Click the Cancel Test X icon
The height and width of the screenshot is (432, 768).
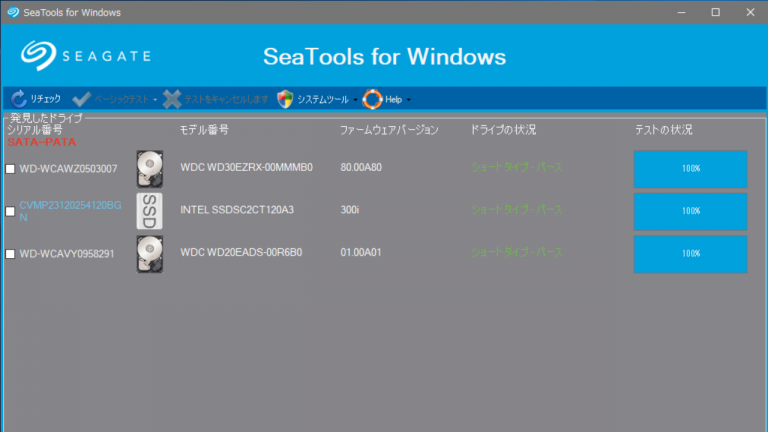point(171,99)
